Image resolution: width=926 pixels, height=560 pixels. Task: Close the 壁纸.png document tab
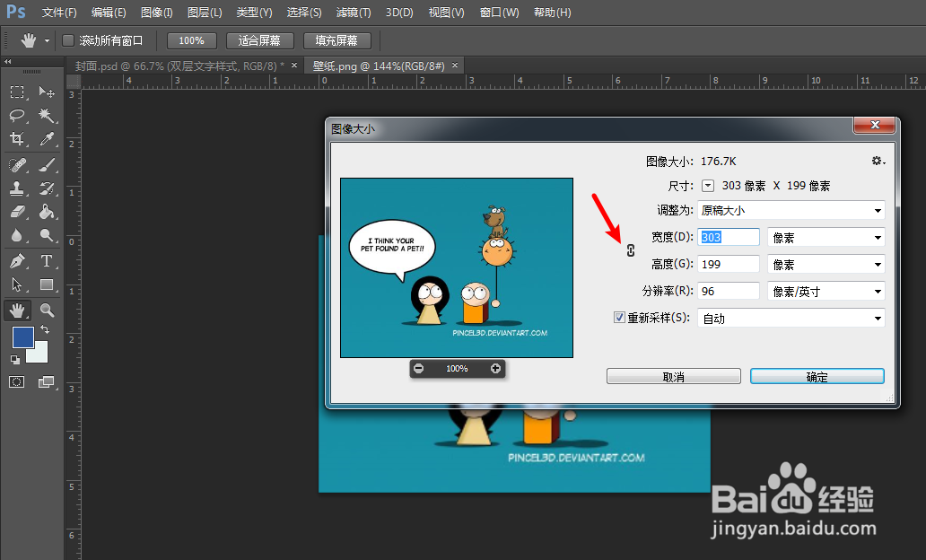click(x=455, y=65)
